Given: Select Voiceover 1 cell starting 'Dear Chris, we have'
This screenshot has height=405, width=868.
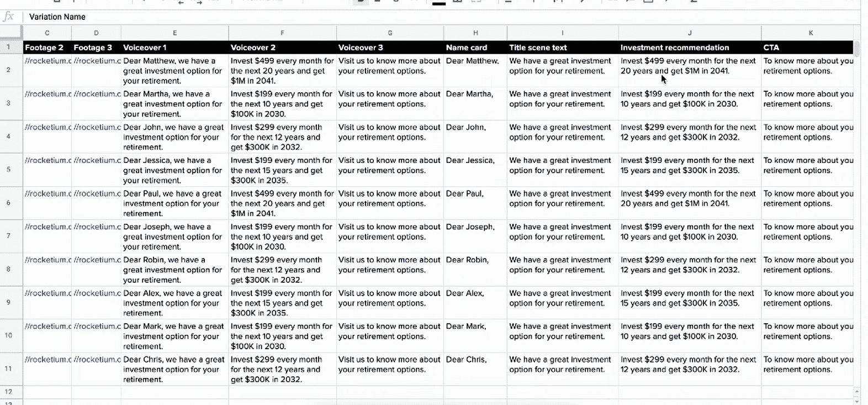Looking at the screenshot, I should pos(174,369).
